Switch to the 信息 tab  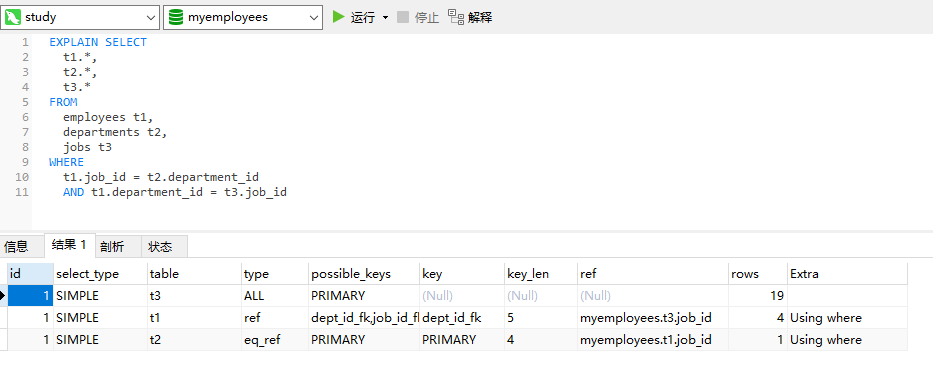click(x=16, y=247)
